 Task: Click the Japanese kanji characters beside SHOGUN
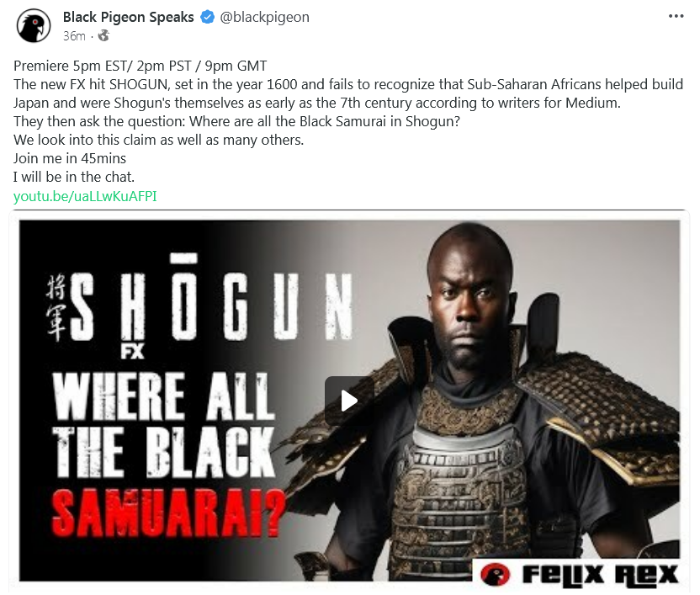click(x=56, y=307)
